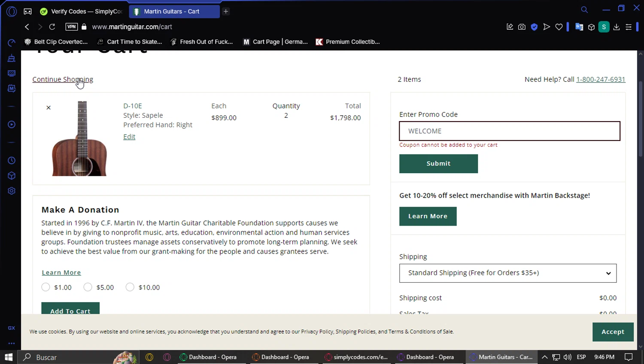The image size is (644, 364).
Task: Click the padlock site security icon
Action: tap(84, 27)
